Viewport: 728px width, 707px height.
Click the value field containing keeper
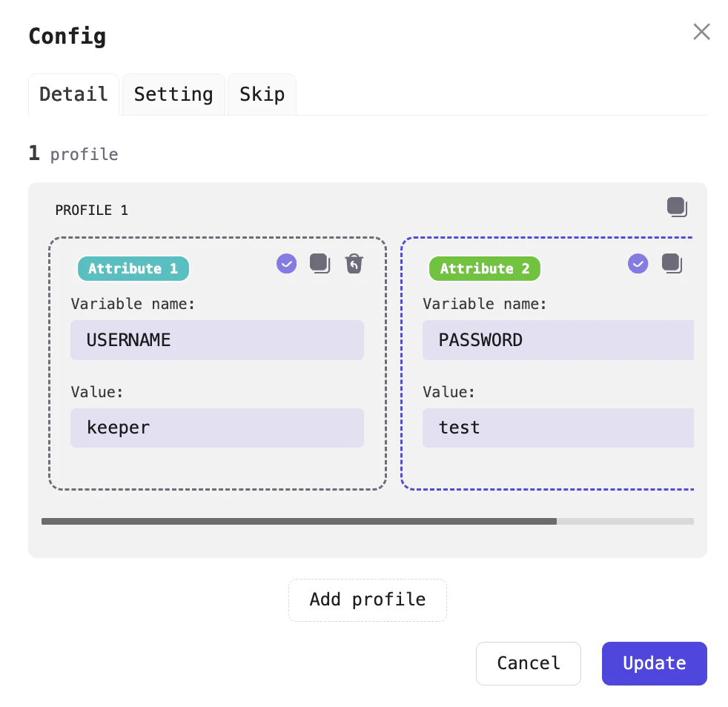point(216,428)
